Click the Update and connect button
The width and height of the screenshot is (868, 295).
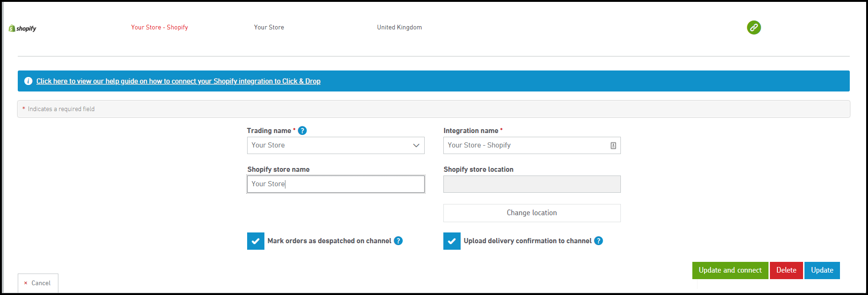tap(730, 270)
